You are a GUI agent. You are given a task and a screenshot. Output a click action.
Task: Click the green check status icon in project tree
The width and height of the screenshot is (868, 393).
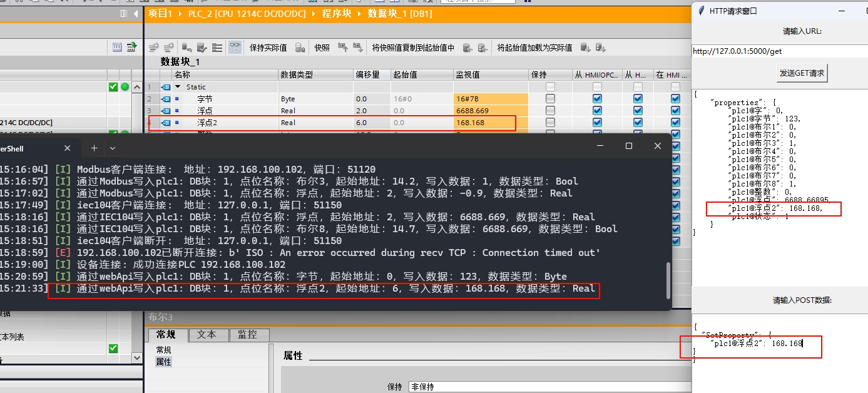point(113,87)
